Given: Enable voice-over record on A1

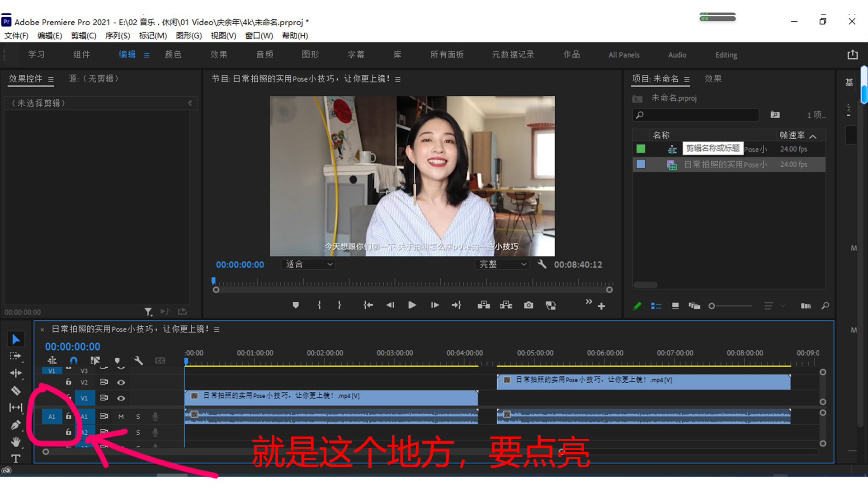Looking at the screenshot, I should point(155,417).
